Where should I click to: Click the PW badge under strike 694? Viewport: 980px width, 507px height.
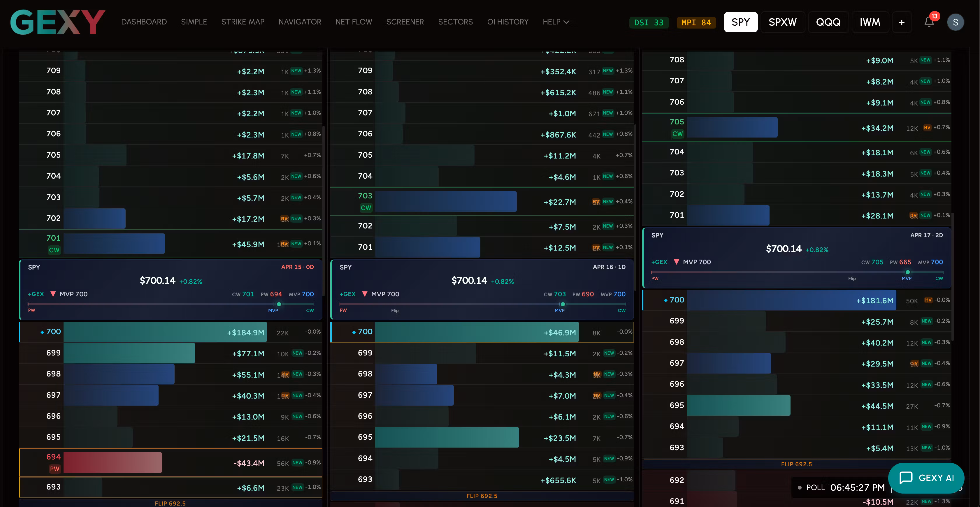click(x=55, y=469)
